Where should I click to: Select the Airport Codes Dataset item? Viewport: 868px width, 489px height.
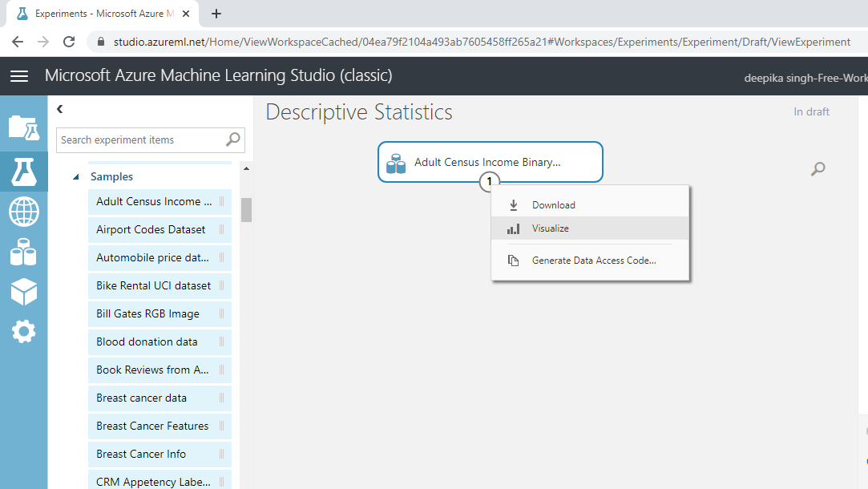tap(159, 230)
